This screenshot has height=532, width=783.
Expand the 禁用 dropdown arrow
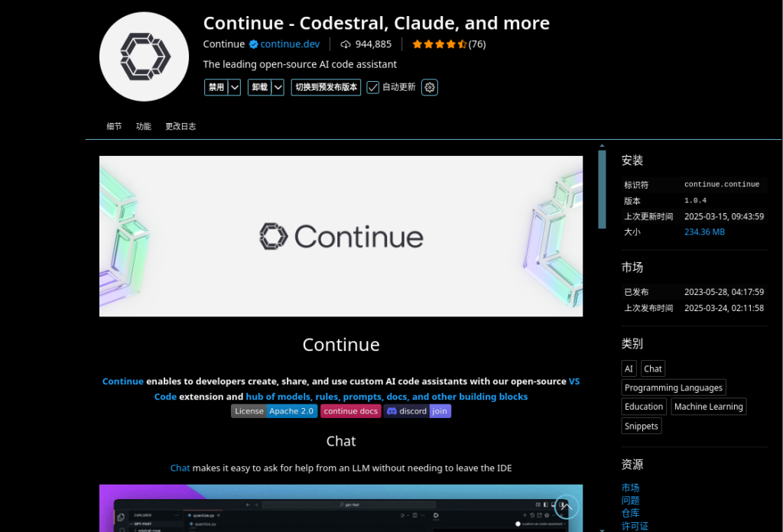(x=234, y=87)
